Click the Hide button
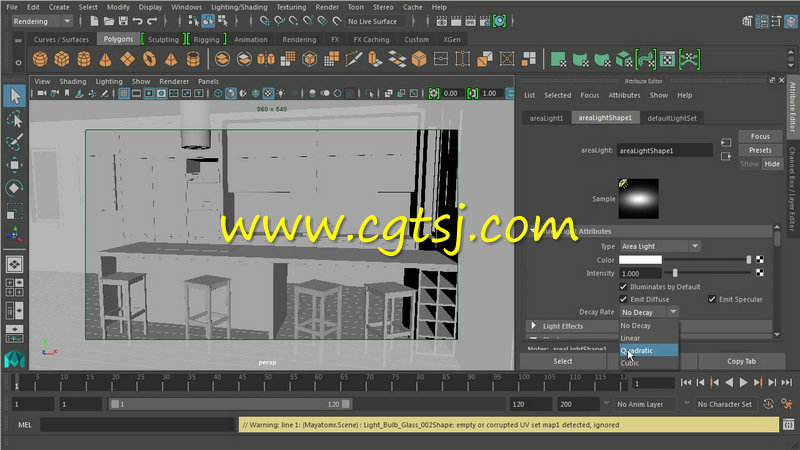The width and height of the screenshot is (800, 450). [x=772, y=164]
